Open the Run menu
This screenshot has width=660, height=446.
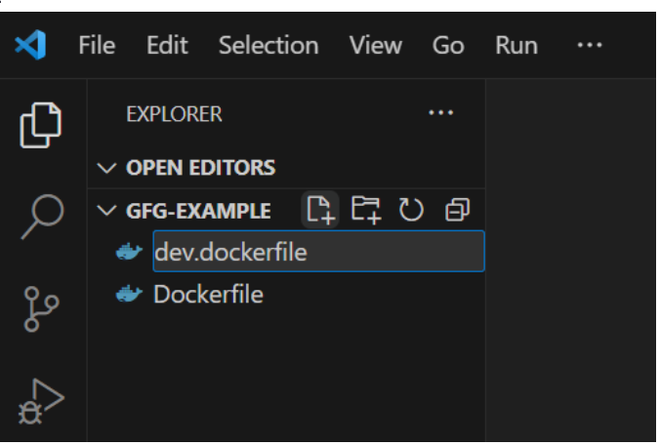pyautogui.click(x=516, y=45)
